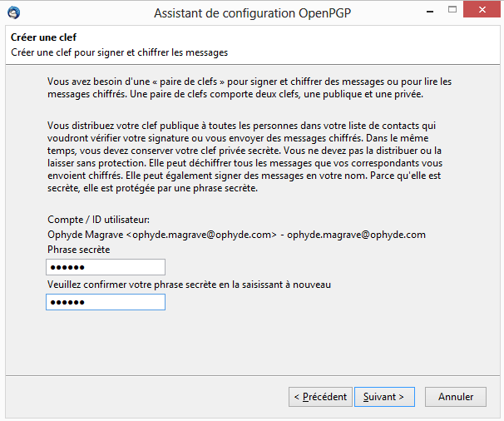Click the subtitle about signer et chiffrer messages
Image resolution: width=504 pixels, height=421 pixels.
click(x=119, y=52)
